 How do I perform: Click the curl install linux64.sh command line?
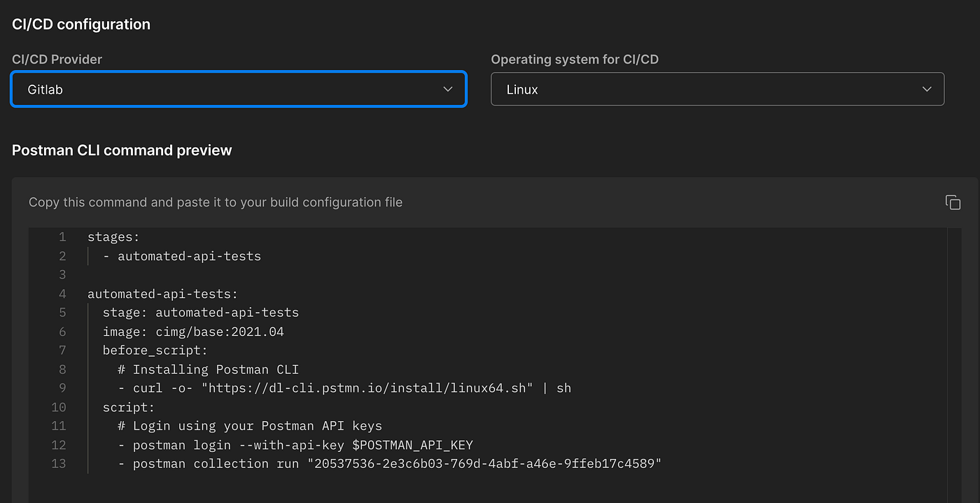[x=344, y=388]
